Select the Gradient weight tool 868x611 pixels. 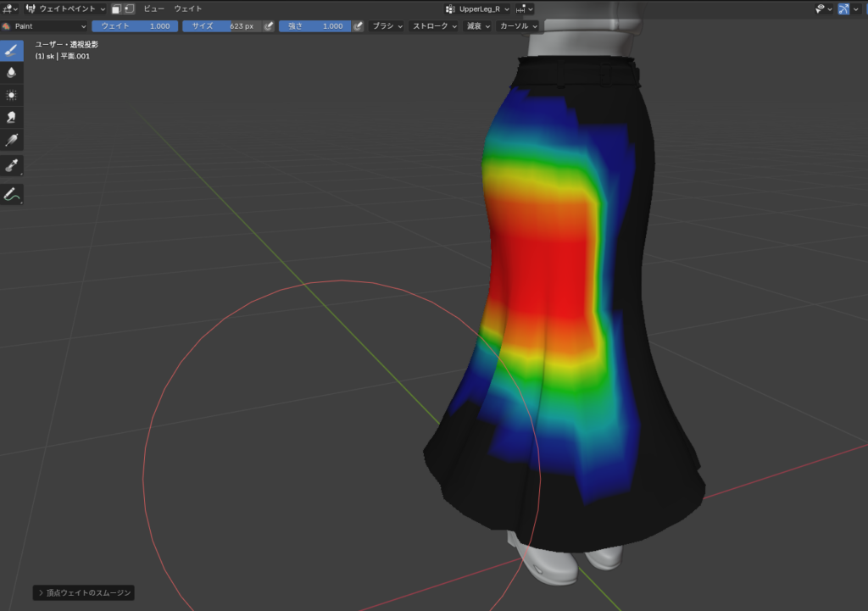click(x=12, y=140)
